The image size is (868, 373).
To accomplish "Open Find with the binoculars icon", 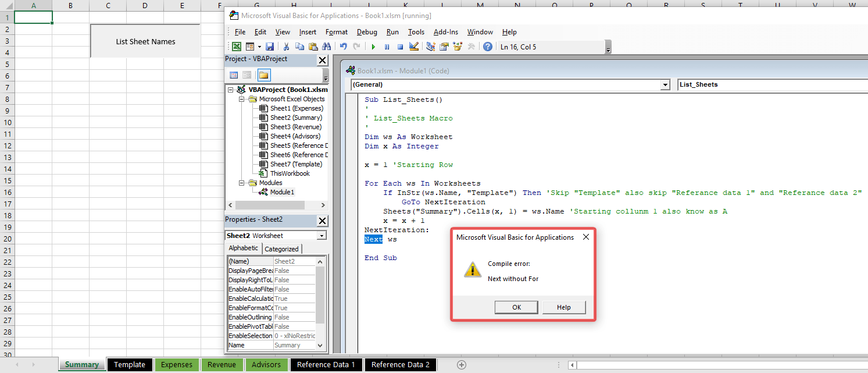I will (x=326, y=47).
